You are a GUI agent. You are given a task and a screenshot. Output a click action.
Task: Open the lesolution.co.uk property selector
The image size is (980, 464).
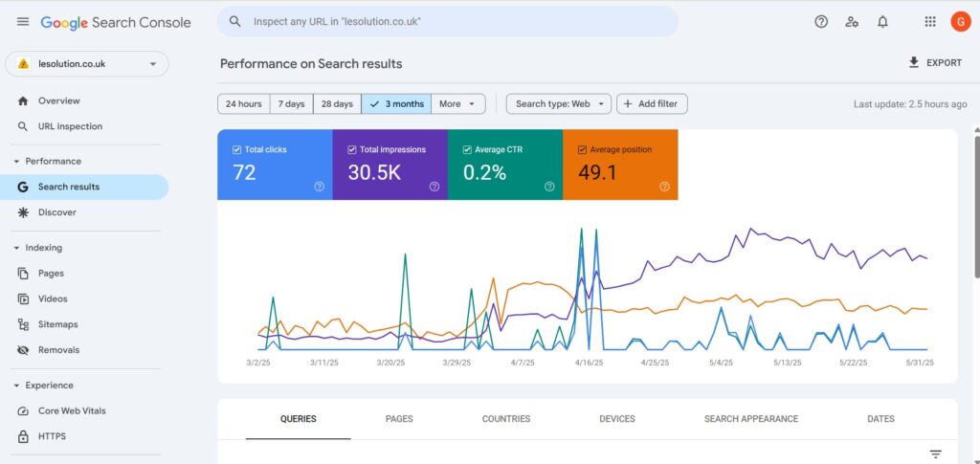[x=87, y=64]
